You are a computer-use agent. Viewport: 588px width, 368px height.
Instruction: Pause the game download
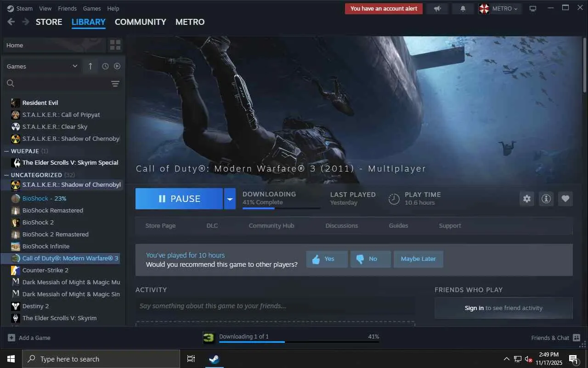pos(179,199)
